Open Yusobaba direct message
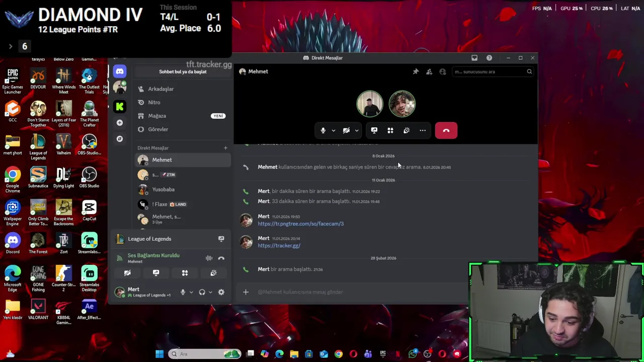 click(x=183, y=190)
